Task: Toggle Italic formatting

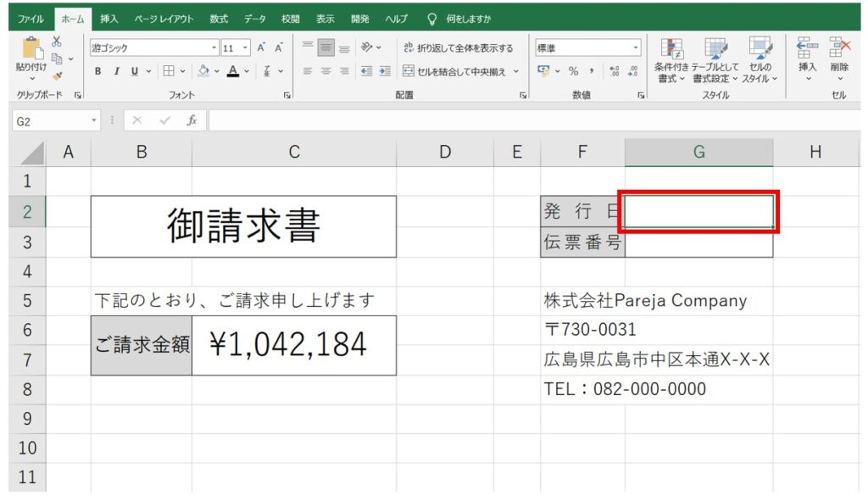Action: pos(116,71)
